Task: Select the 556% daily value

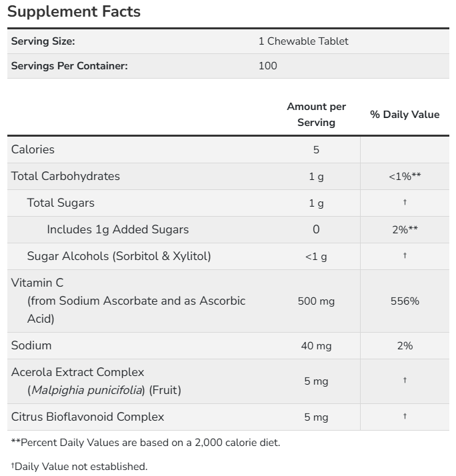Action: 405,301
